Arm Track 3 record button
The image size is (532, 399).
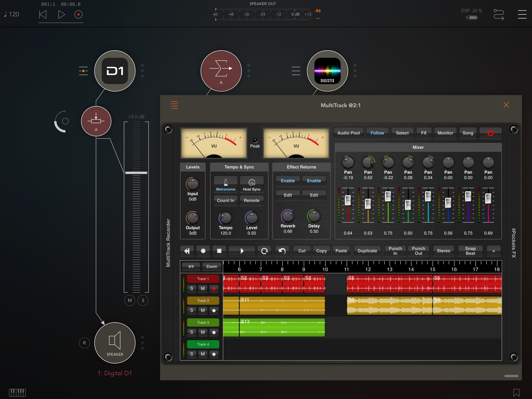click(214, 332)
